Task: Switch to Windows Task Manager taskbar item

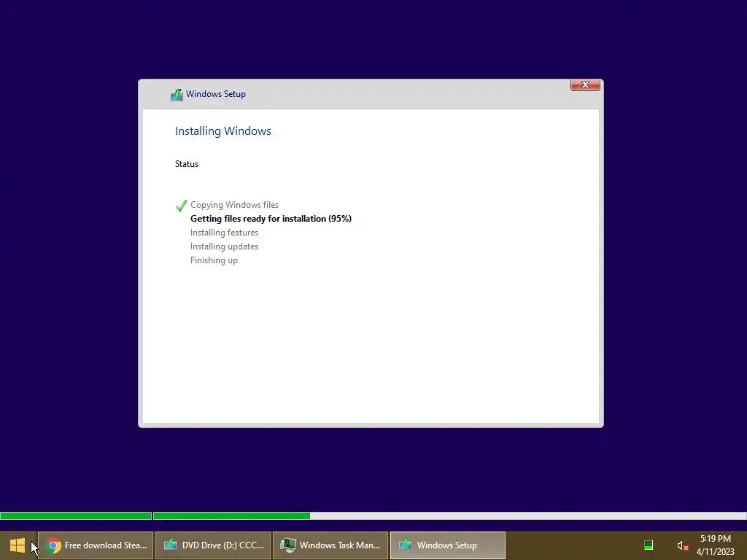Action: 330,545
